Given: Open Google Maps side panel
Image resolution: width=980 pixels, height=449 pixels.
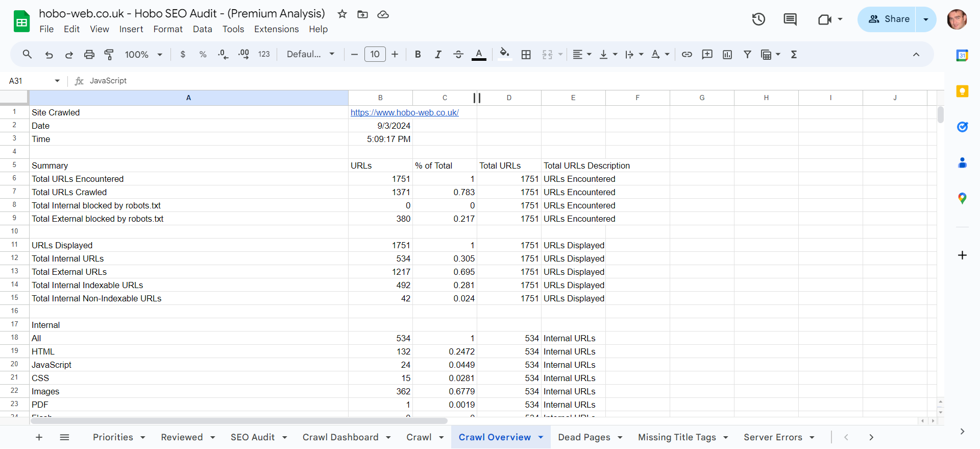Looking at the screenshot, I should coord(962,198).
